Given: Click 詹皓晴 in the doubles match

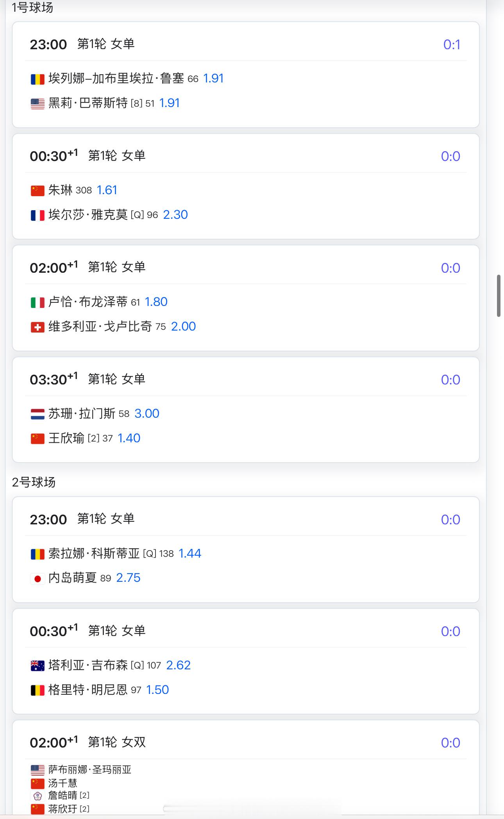Looking at the screenshot, I should coord(63,796).
